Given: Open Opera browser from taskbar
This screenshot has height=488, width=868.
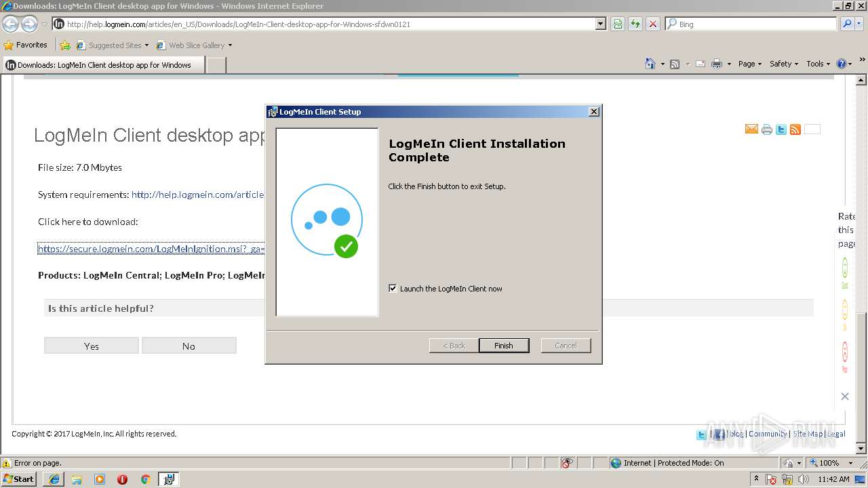Looking at the screenshot, I should [122, 479].
